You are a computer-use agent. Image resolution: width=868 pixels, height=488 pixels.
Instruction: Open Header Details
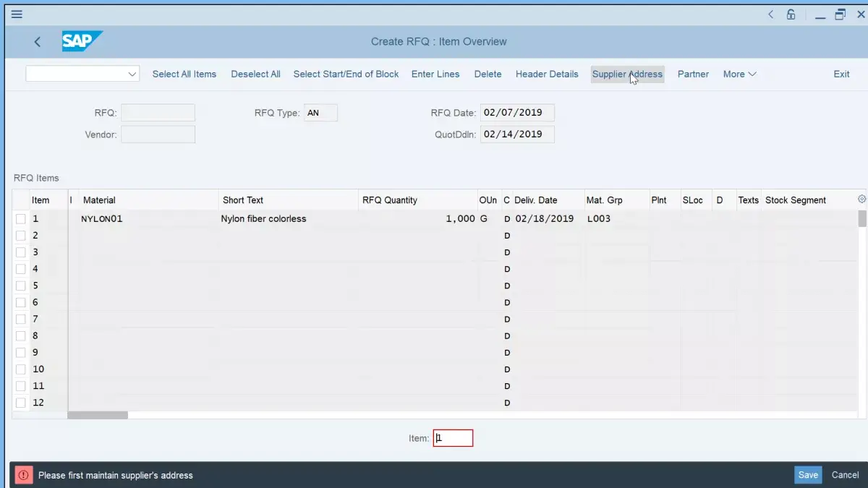547,74
